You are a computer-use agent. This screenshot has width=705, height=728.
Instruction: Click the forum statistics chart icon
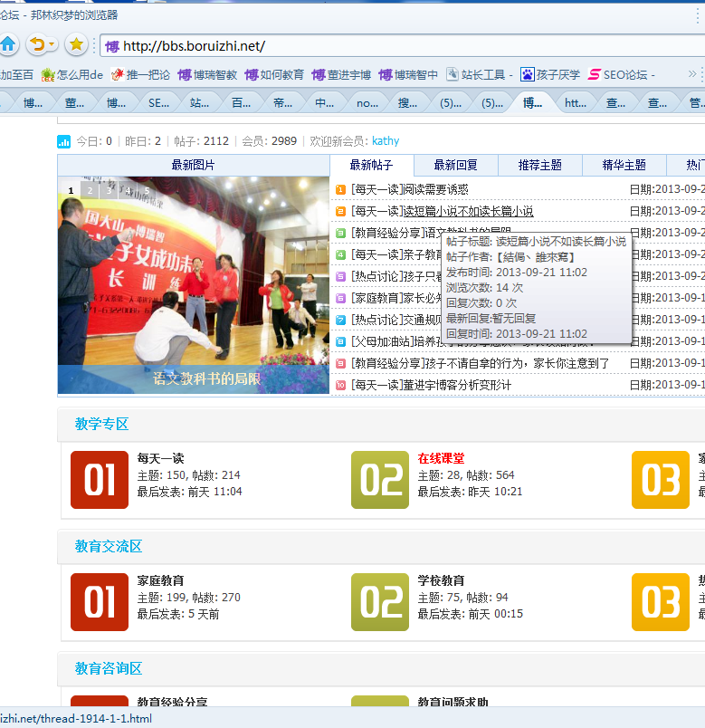[x=63, y=141]
